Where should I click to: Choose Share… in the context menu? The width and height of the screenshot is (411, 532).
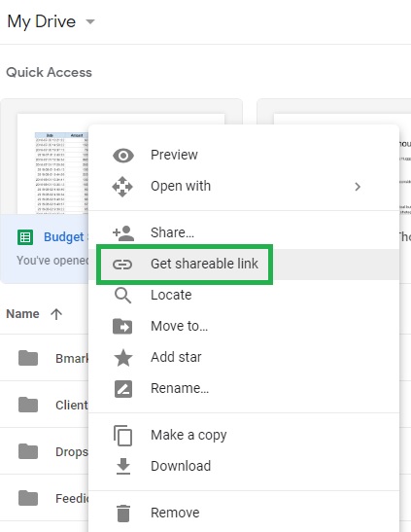pyautogui.click(x=244, y=232)
